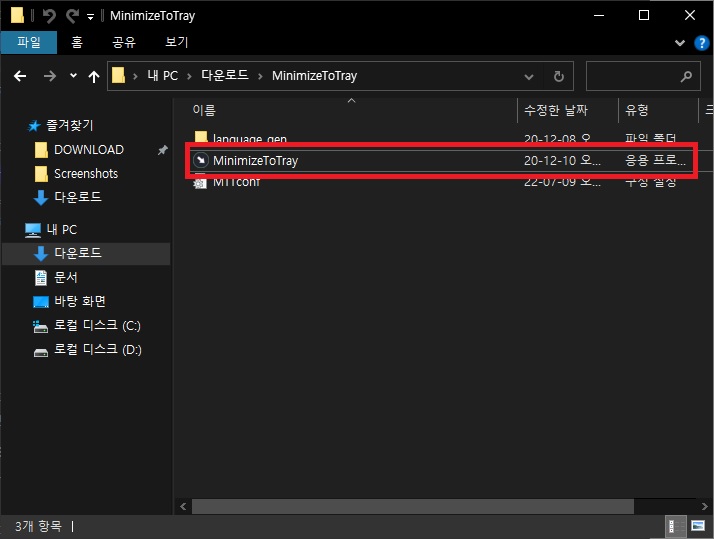
Task: Go up one folder level
Action: 94,76
